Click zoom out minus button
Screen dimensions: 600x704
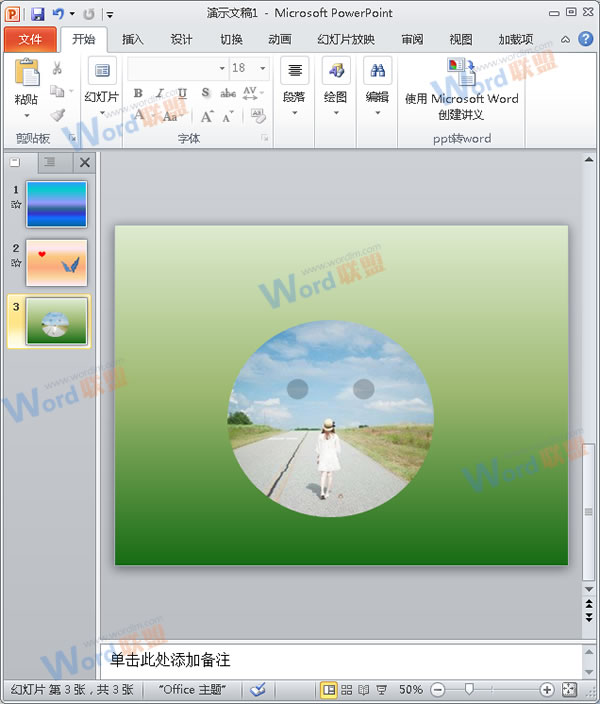[x=437, y=690]
